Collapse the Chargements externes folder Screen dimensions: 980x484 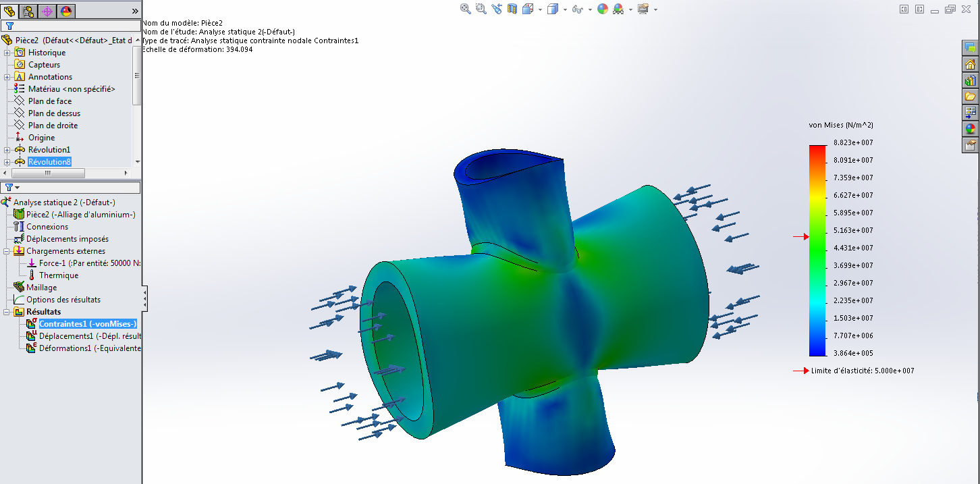[7, 251]
